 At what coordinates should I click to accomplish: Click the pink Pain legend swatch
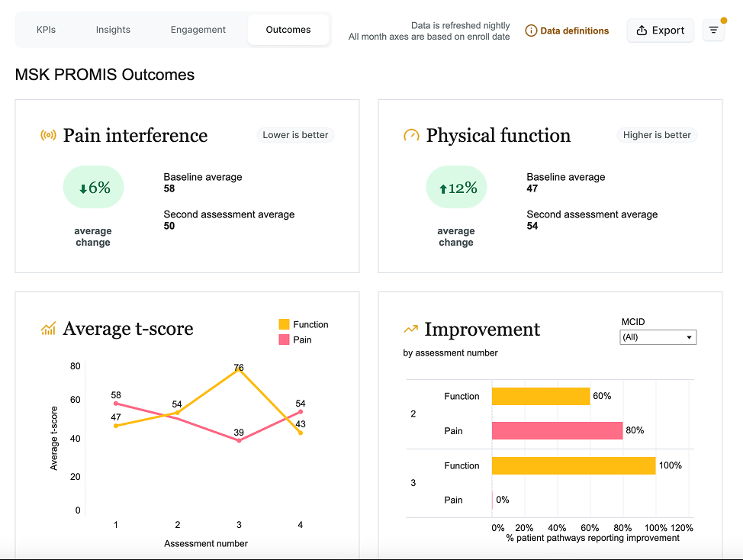tap(284, 340)
